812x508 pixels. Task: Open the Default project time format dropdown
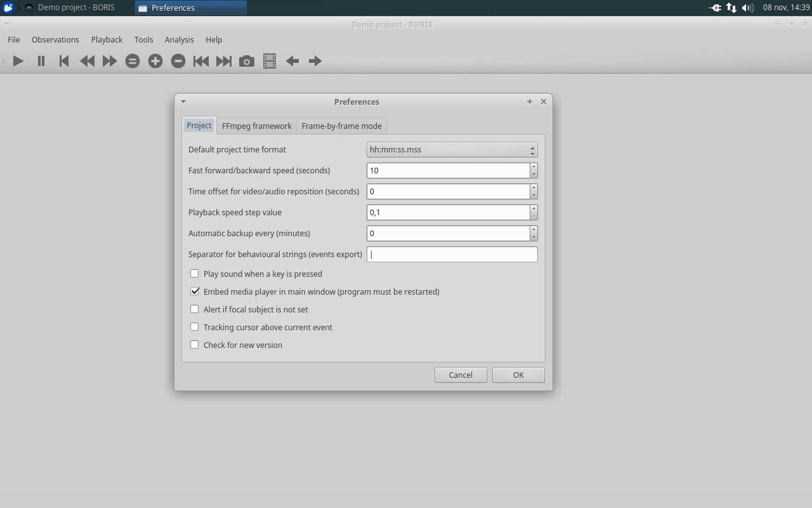[x=452, y=150]
